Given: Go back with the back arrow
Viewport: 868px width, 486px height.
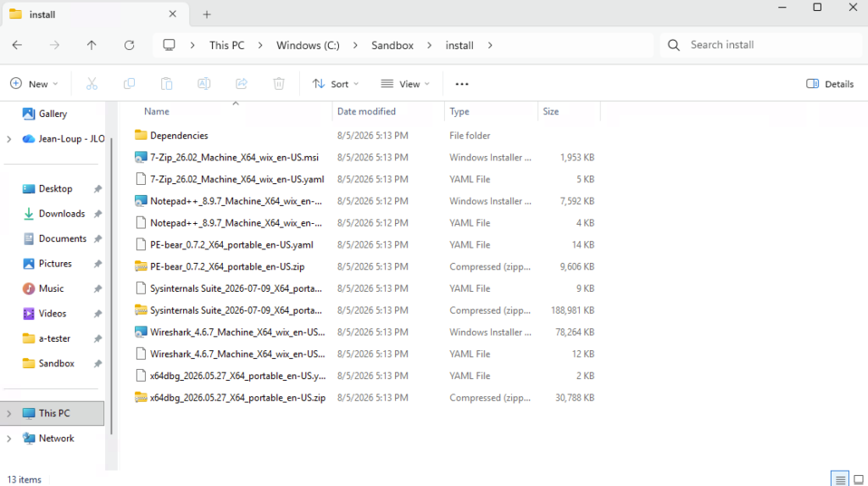Looking at the screenshot, I should (x=17, y=46).
